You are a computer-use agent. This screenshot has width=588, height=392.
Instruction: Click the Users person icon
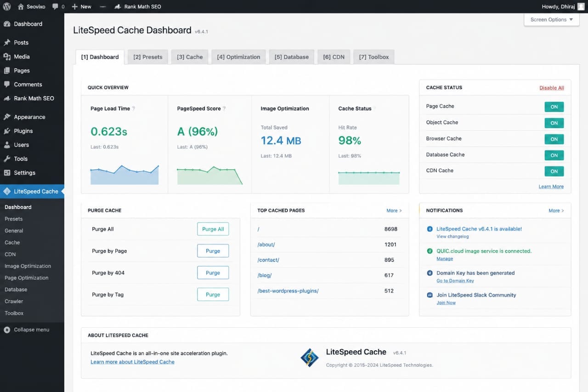point(7,145)
